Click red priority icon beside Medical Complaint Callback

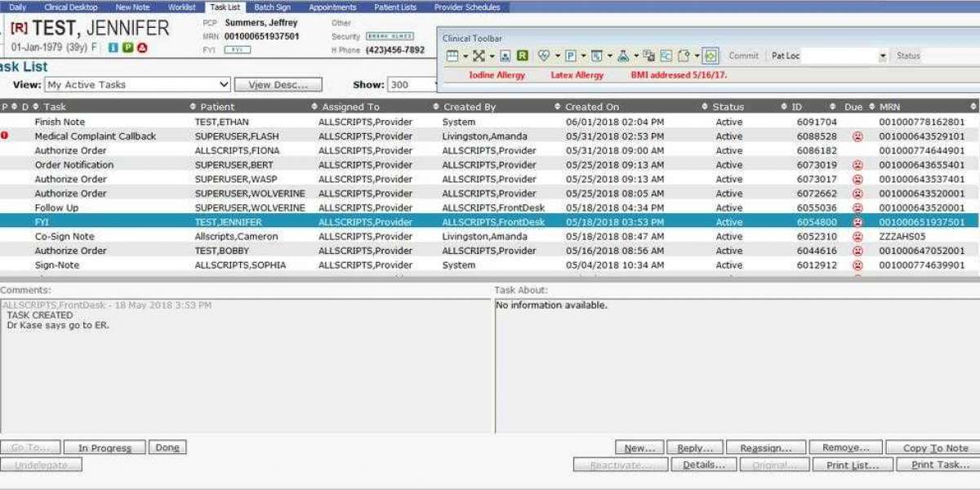point(4,136)
